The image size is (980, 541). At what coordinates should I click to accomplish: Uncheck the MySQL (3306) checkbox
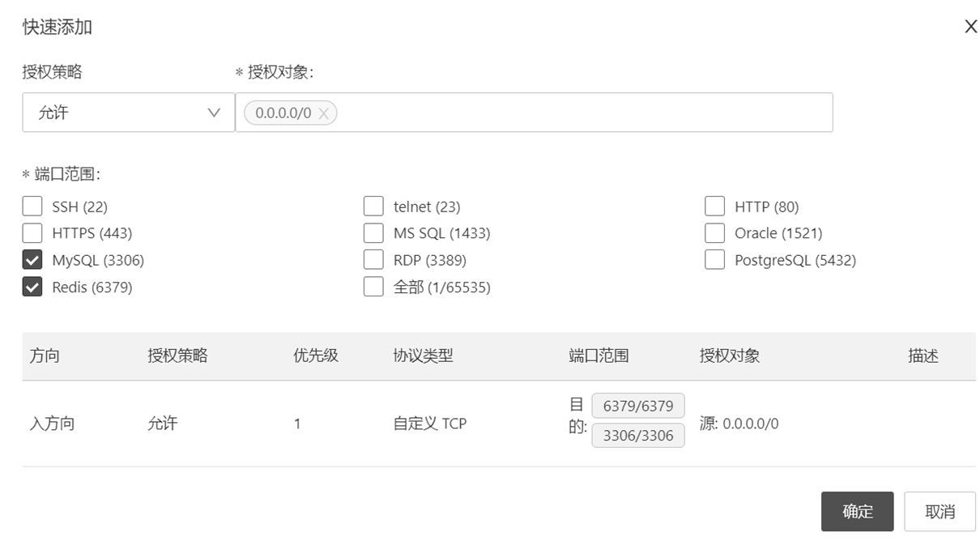pos(32,260)
